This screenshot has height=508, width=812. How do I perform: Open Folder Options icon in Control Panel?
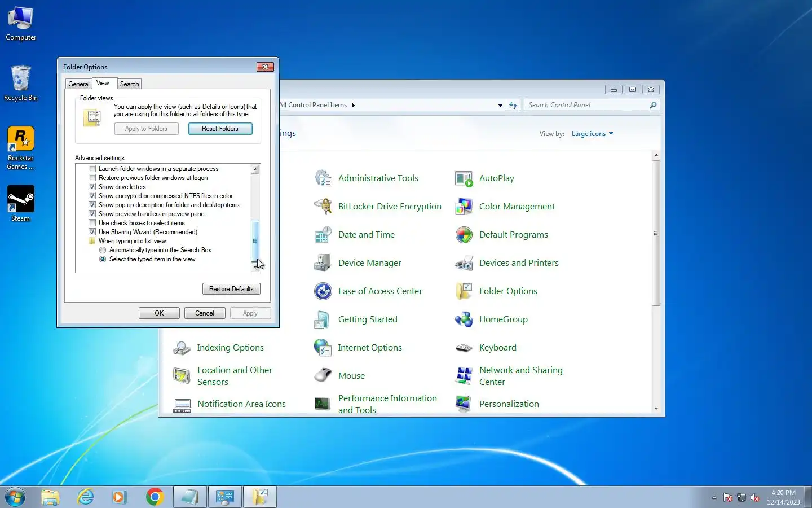[x=464, y=291]
